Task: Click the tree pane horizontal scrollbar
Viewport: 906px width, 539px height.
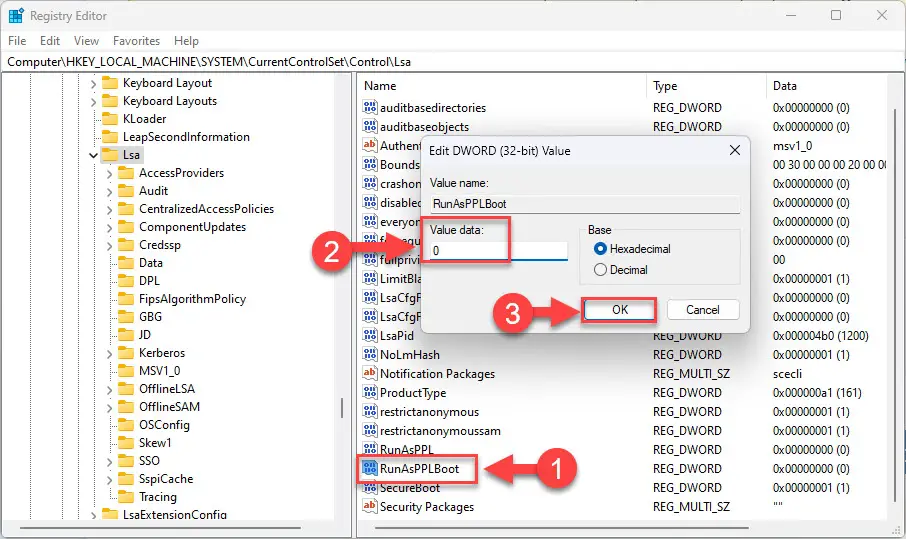Action: pos(161,527)
